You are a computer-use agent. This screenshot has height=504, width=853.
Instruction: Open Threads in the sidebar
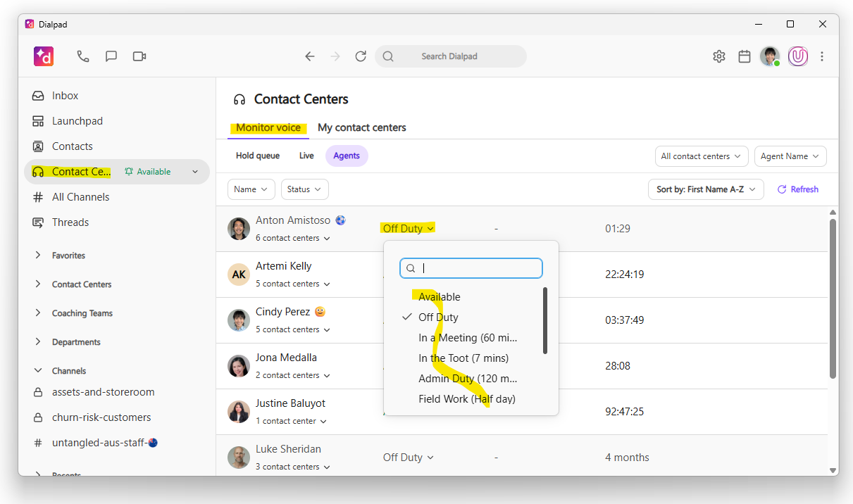[70, 222]
